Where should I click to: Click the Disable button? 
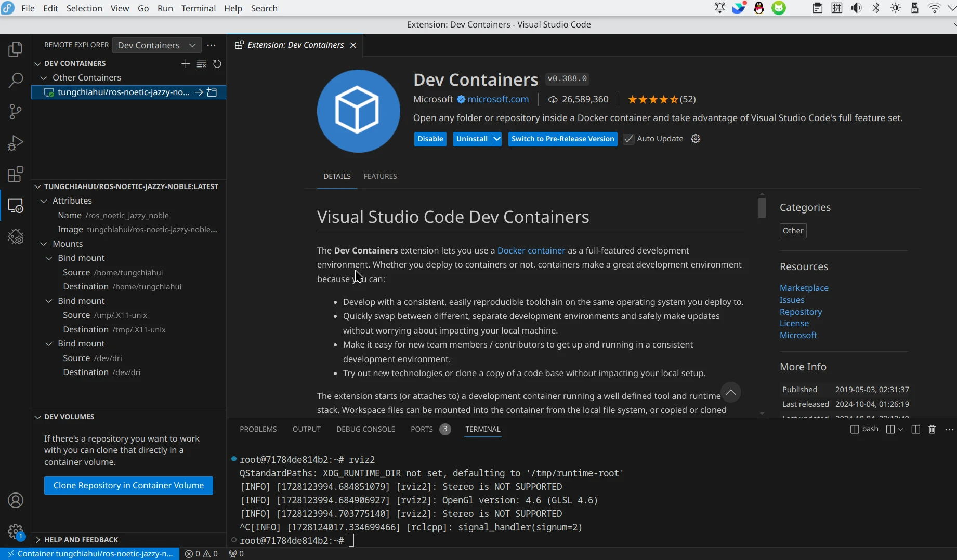[x=430, y=139]
